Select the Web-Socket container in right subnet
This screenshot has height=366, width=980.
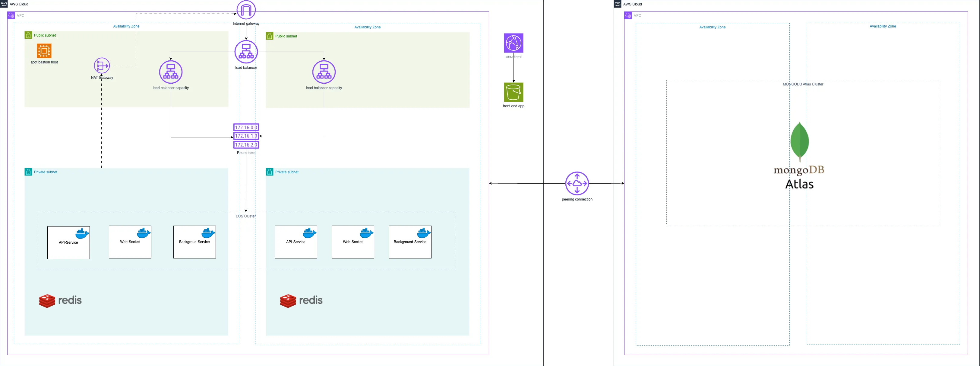coord(353,242)
